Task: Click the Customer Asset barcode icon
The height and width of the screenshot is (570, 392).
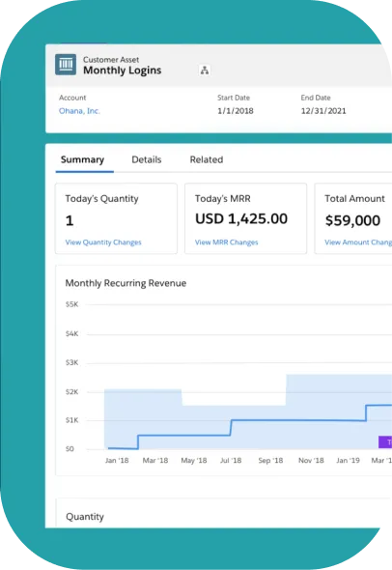Action: tap(66, 65)
